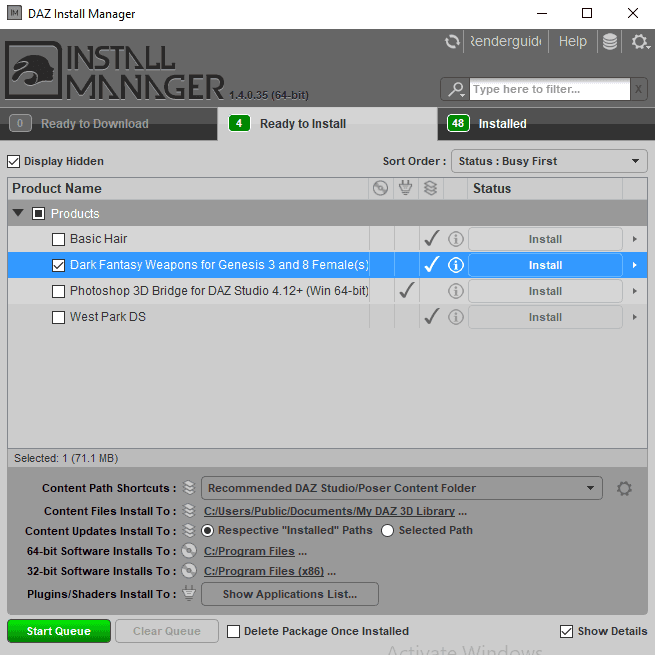This screenshot has width=655, height=655.
Task: Expand West Park DS row arrow
Action: pos(635,317)
